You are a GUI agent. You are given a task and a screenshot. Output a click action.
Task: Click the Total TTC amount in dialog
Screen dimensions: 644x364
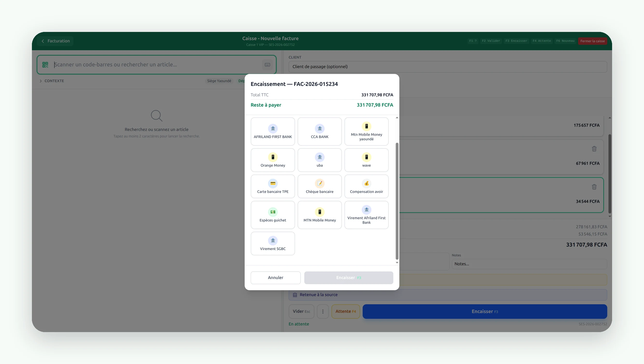tap(377, 95)
